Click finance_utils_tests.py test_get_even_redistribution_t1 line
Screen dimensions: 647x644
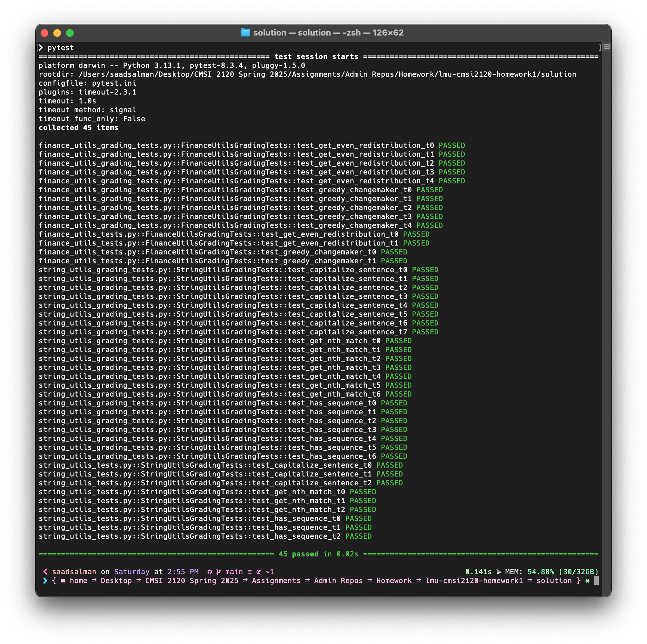click(234, 243)
